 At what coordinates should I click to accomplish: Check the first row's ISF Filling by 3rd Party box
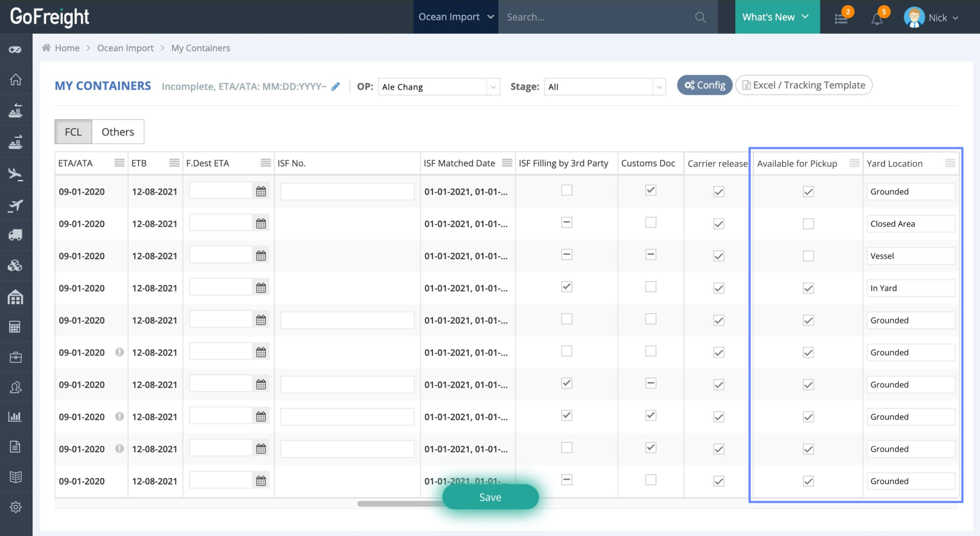click(567, 190)
